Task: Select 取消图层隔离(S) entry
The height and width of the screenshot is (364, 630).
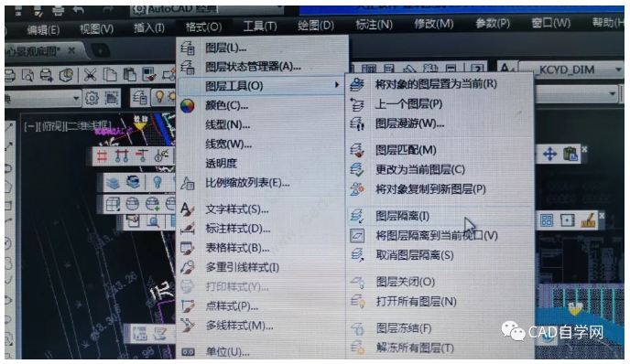Action: pos(440,255)
